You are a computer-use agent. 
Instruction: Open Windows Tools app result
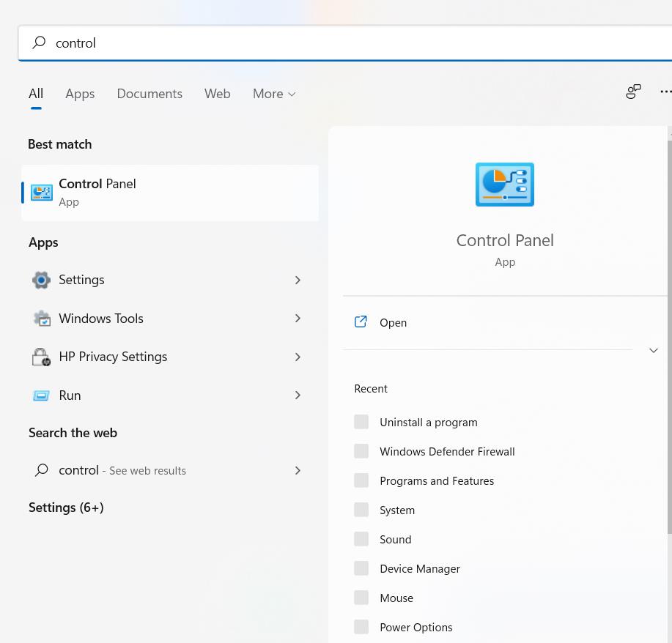tap(170, 319)
